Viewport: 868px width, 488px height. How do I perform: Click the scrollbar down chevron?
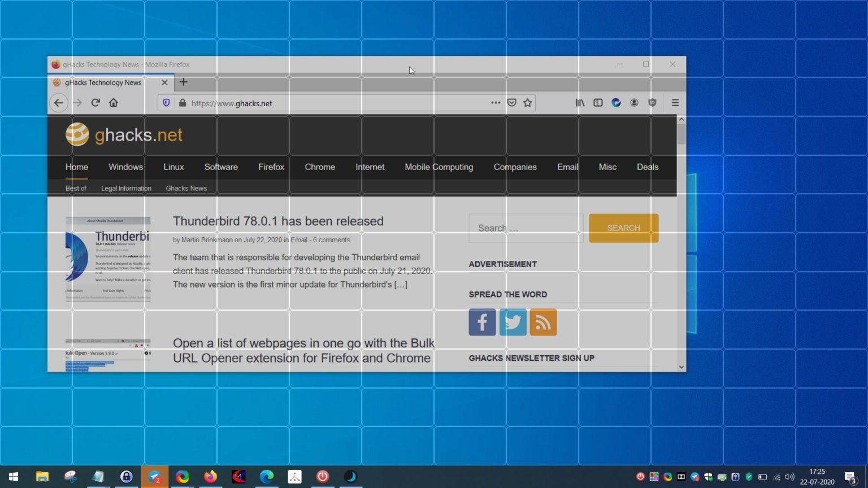pos(681,367)
